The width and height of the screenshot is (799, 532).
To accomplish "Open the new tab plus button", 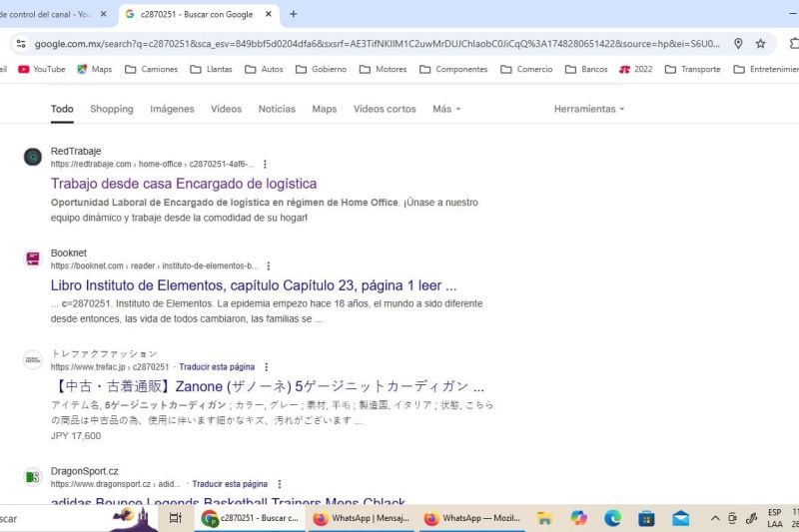I will point(293,14).
